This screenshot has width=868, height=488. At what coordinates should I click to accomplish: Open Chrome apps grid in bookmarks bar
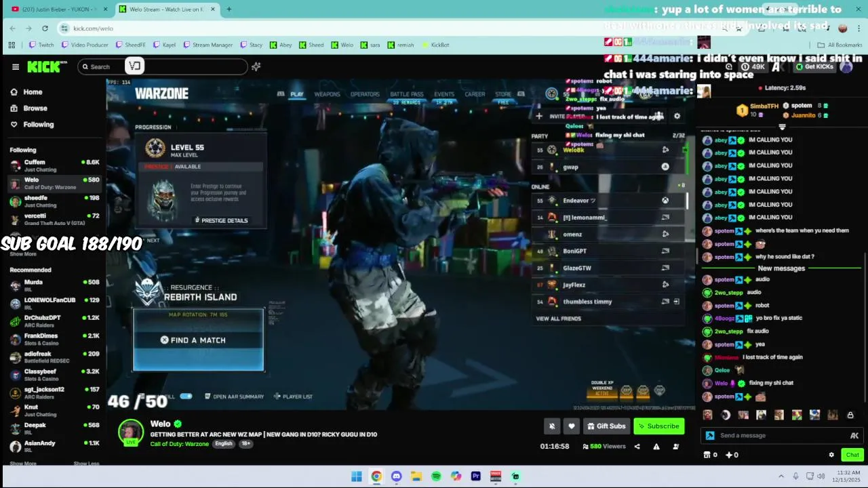tap(12, 45)
